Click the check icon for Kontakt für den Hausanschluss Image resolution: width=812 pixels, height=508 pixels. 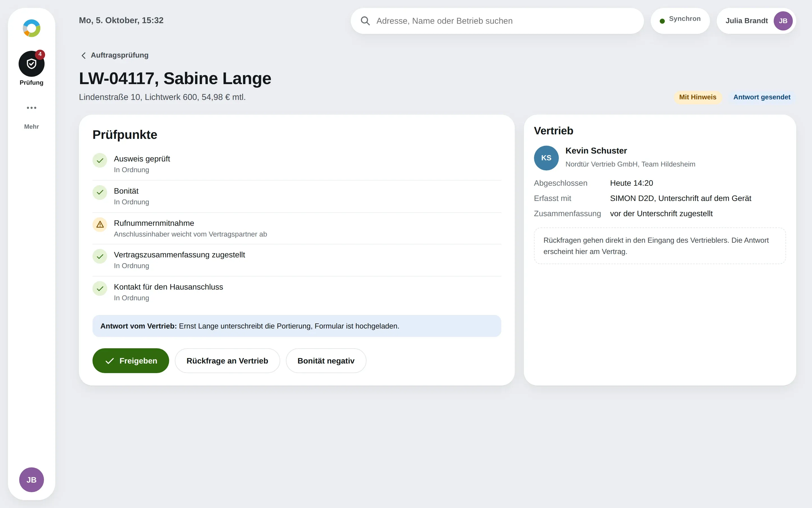coord(100,289)
